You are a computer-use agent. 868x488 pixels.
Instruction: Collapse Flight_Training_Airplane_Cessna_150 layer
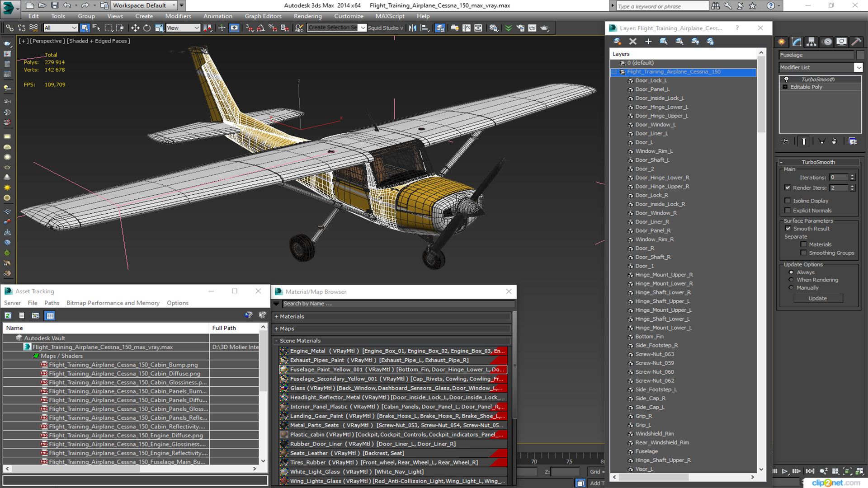point(614,72)
